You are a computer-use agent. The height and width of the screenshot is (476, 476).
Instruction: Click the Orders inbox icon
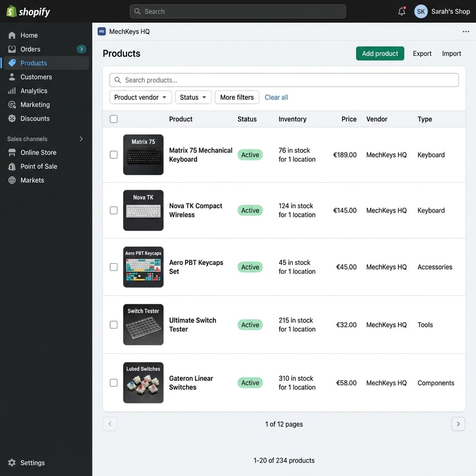(12, 49)
